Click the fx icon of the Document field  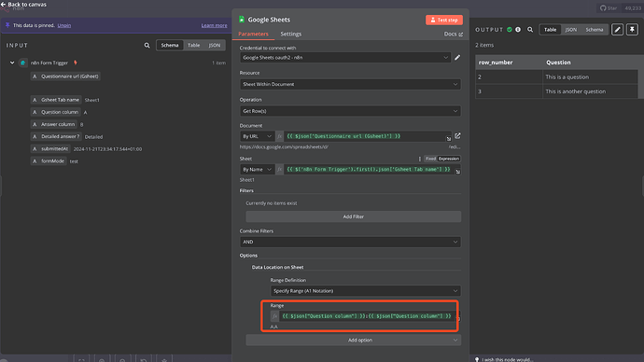pos(279,136)
